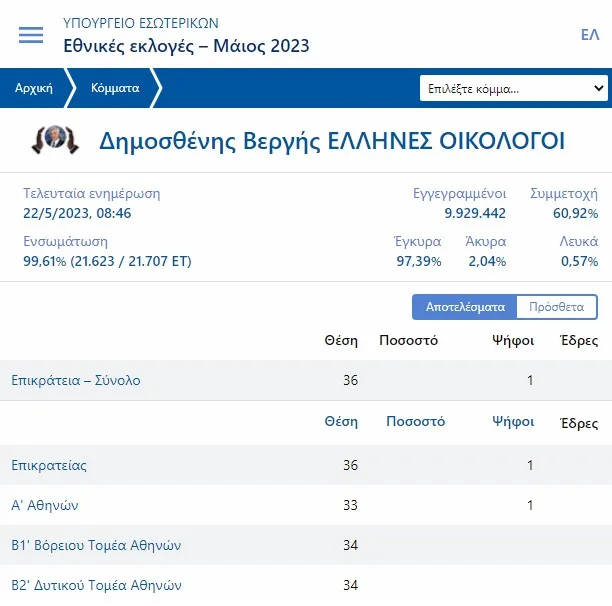The height and width of the screenshot is (606, 612).
Task: Open Επικρατείας district link
Action: click(x=49, y=465)
